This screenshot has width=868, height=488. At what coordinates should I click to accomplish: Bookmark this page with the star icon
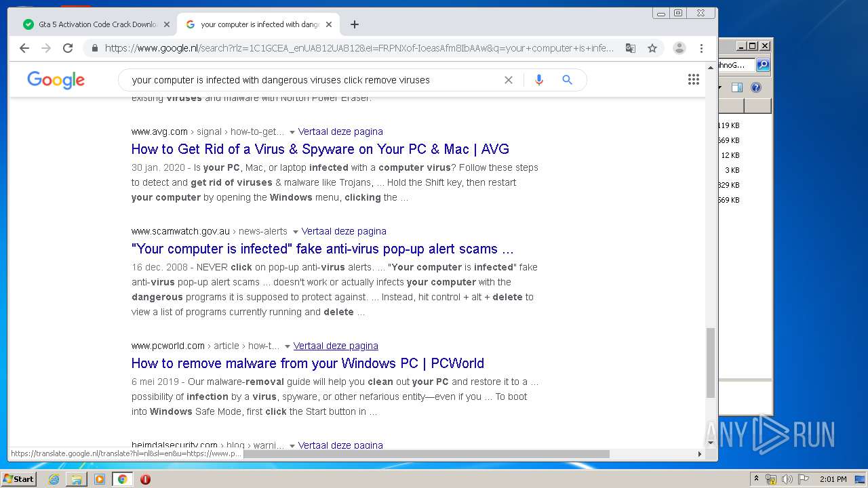(652, 48)
